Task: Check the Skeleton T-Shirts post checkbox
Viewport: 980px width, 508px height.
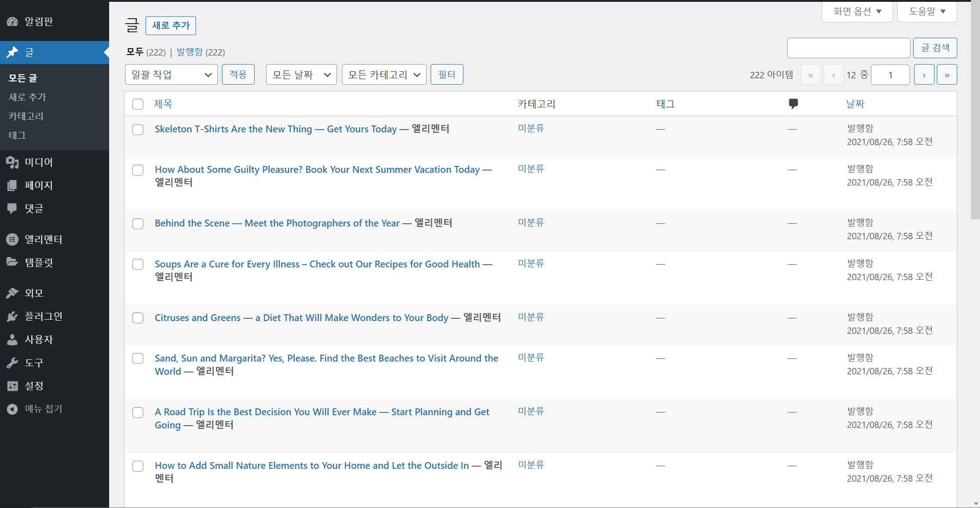Action: point(138,130)
